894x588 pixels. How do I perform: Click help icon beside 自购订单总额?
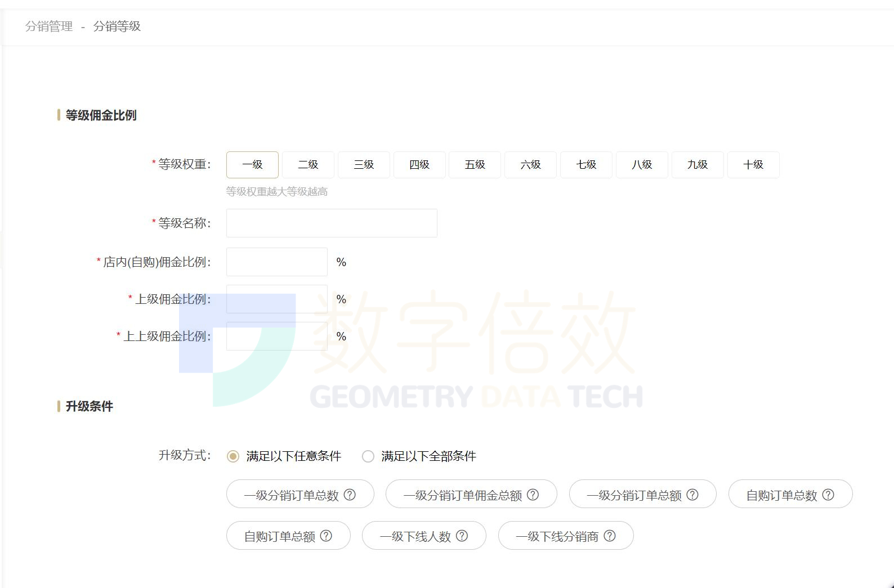326,536
